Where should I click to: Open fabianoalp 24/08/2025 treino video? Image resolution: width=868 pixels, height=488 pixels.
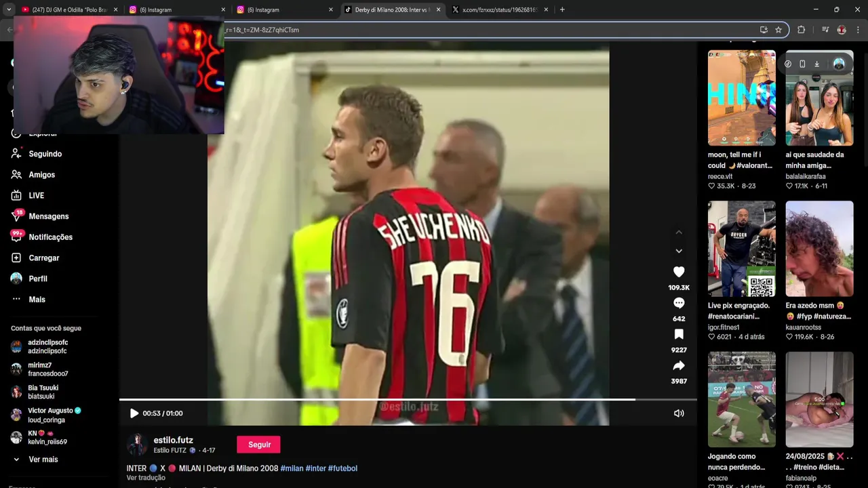point(819,399)
